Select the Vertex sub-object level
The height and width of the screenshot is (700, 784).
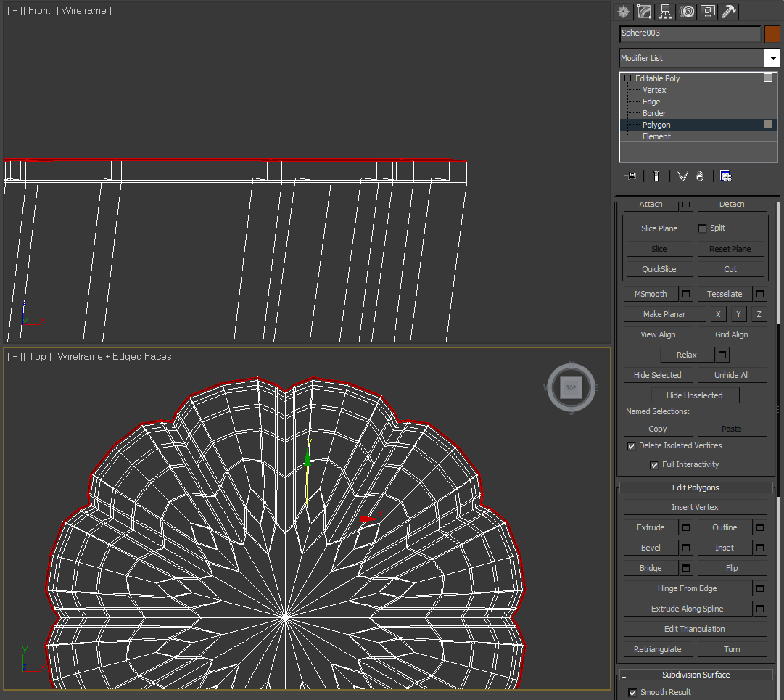click(x=654, y=90)
